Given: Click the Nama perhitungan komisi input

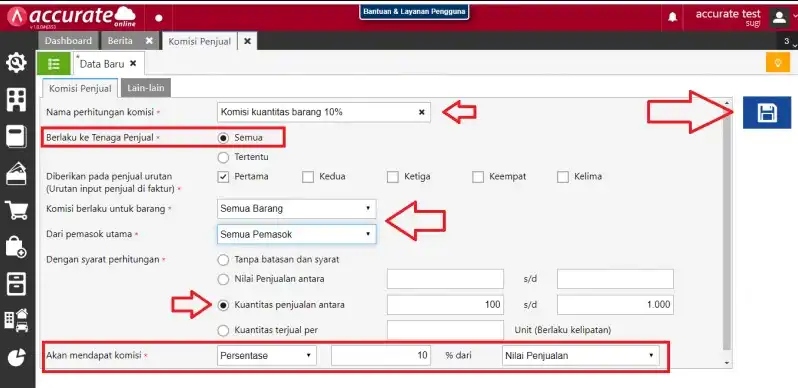Looking at the screenshot, I should 324,113.
